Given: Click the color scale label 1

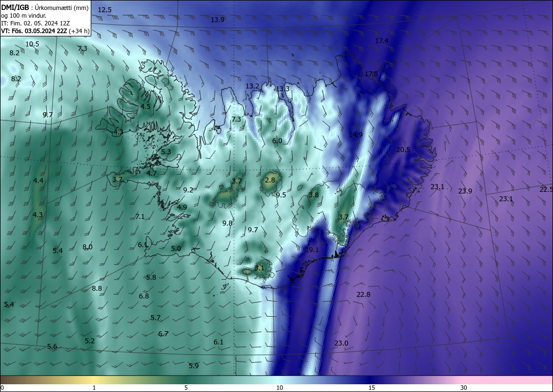Looking at the screenshot, I should point(94,388).
